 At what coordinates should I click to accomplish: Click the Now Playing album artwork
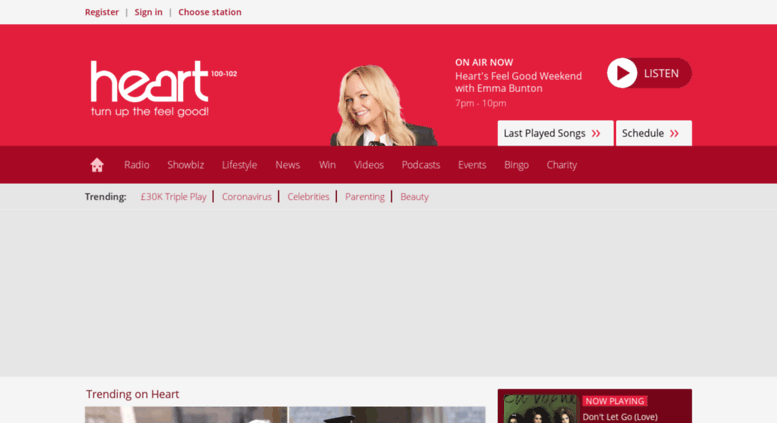pos(540,409)
